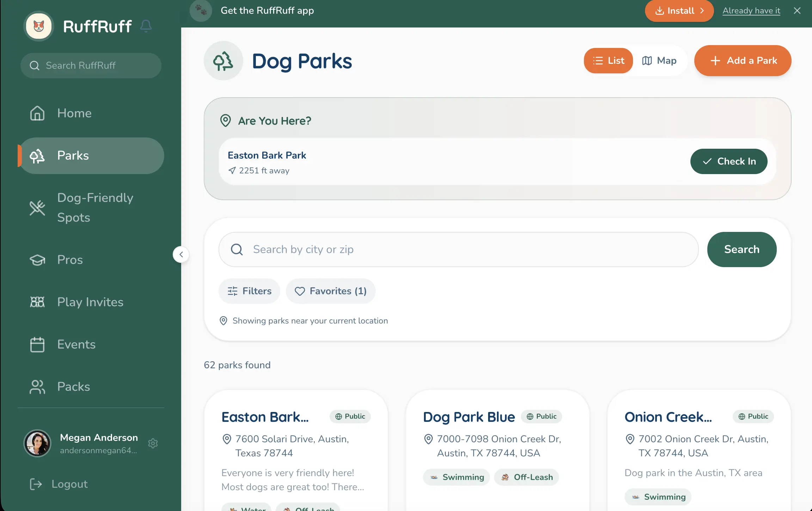Click the Dog Parks tree icon
This screenshot has height=511, width=812.
tap(223, 61)
